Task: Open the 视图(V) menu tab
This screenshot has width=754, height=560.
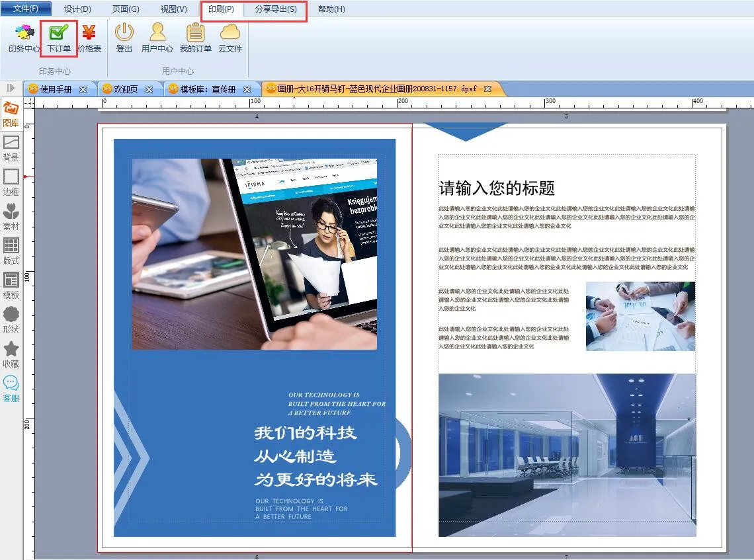Action: [x=173, y=9]
